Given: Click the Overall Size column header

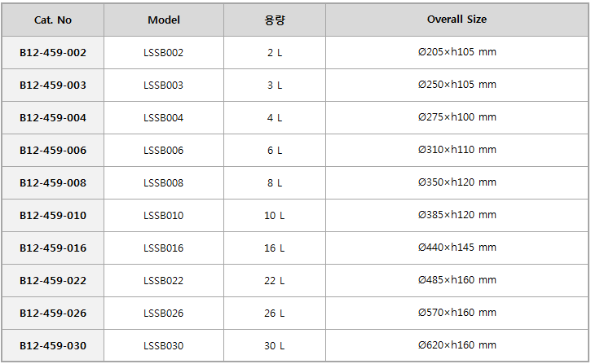Looking at the screenshot, I should 456,20.
